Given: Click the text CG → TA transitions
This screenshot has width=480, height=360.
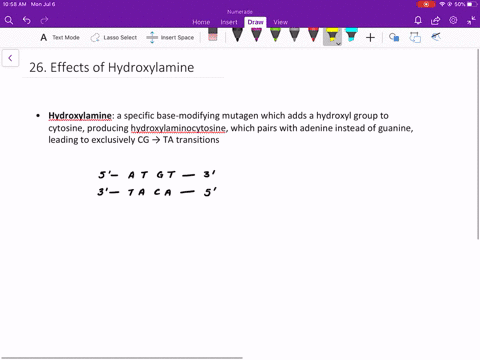Looking at the screenshot, I should pyautogui.click(x=178, y=140).
